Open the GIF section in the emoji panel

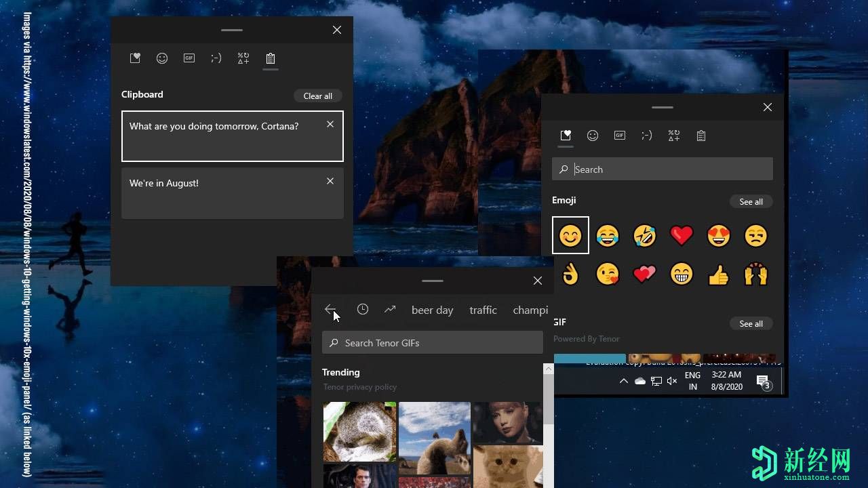(620, 135)
